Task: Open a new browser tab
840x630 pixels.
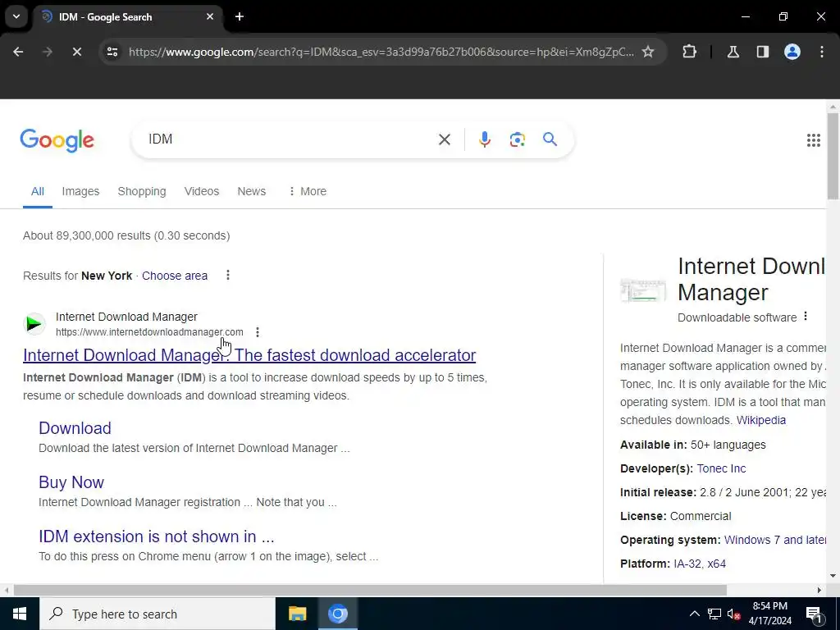Action: point(240,16)
